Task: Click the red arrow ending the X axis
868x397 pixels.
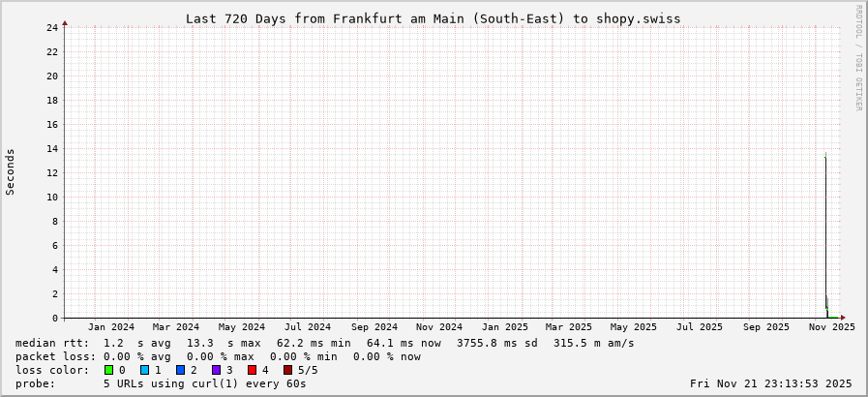Action: point(843,318)
